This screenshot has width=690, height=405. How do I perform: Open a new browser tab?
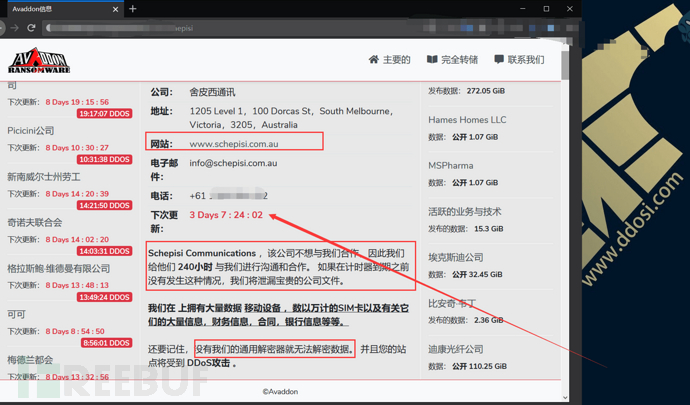[x=132, y=8]
